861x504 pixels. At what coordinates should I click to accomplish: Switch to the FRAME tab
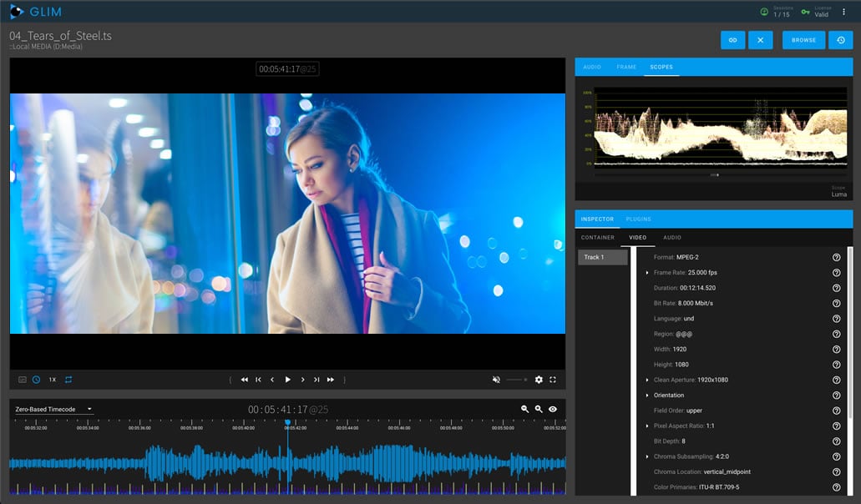click(626, 67)
